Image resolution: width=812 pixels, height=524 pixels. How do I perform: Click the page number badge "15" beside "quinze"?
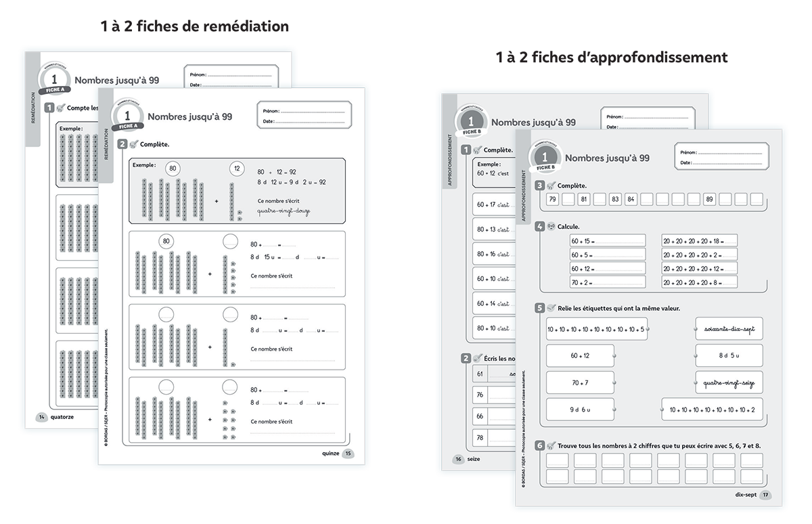tap(348, 454)
